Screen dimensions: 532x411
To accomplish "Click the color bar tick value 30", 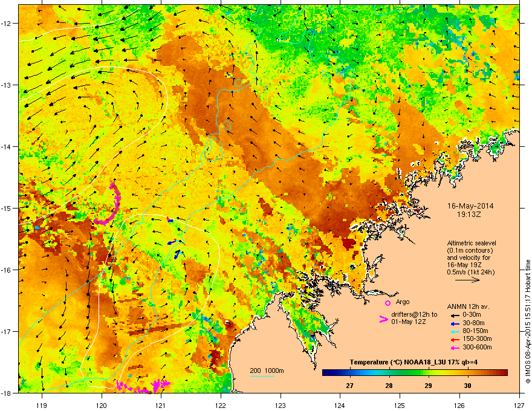I will click(467, 386).
